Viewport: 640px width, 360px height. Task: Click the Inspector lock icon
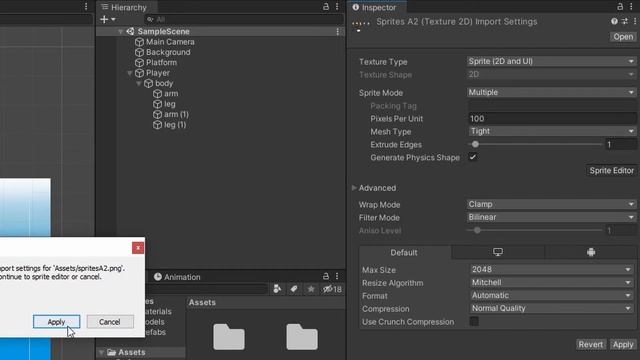click(x=620, y=7)
